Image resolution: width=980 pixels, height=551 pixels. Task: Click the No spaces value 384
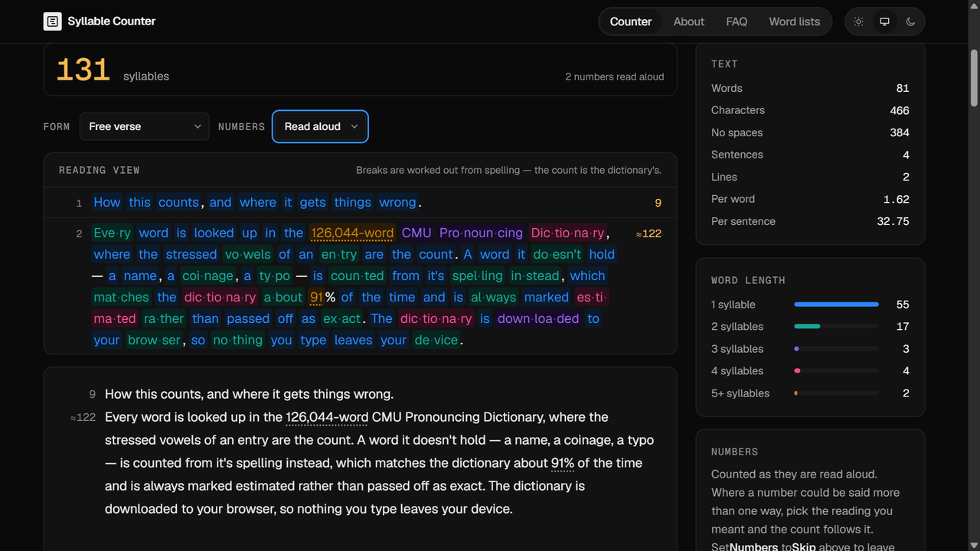tap(900, 132)
